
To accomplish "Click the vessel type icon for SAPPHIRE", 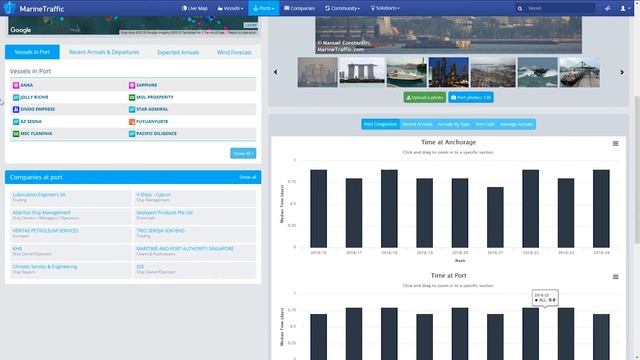I will 132,85.
